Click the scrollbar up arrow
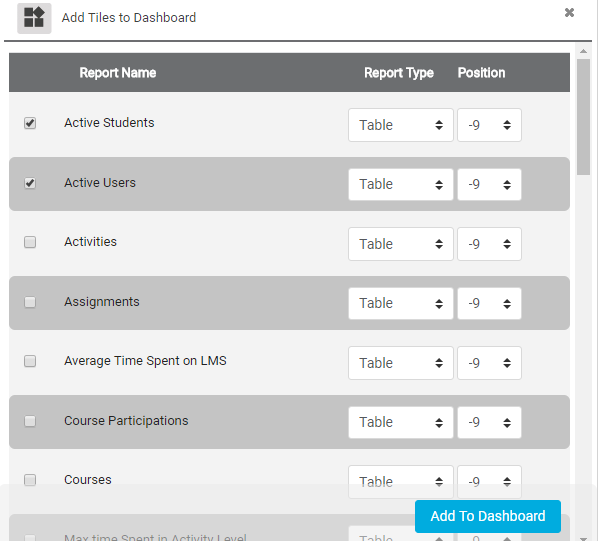The width and height of the screenshot is (598, 541). (583, 51)
